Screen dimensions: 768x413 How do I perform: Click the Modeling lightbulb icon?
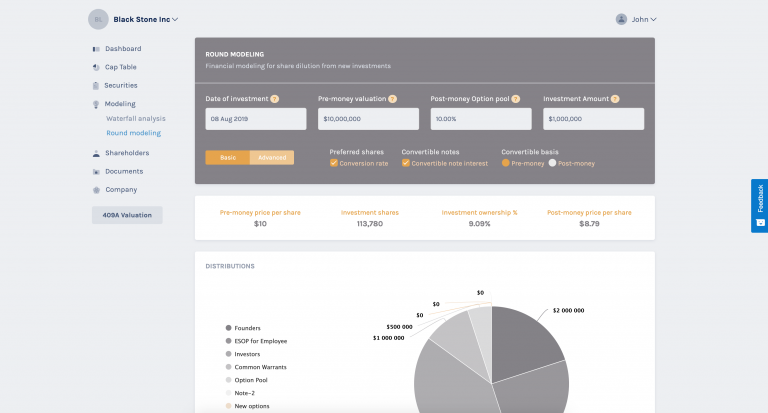click(95, 104)
